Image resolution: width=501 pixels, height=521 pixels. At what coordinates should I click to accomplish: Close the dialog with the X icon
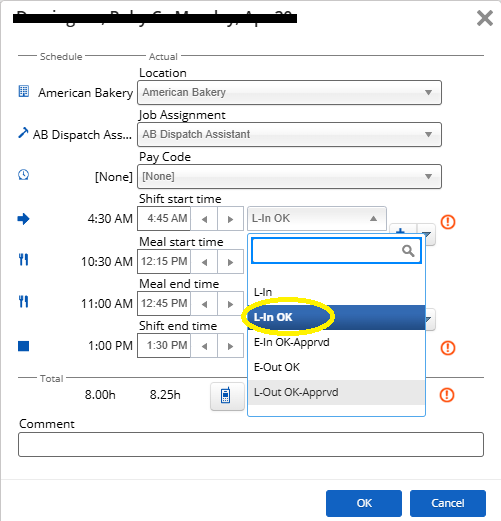pyautogui.click(x=485, y=18)
